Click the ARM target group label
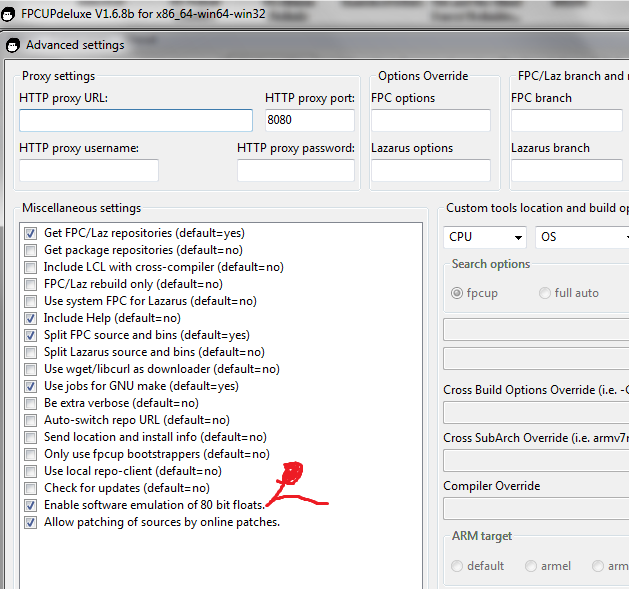 482,536
